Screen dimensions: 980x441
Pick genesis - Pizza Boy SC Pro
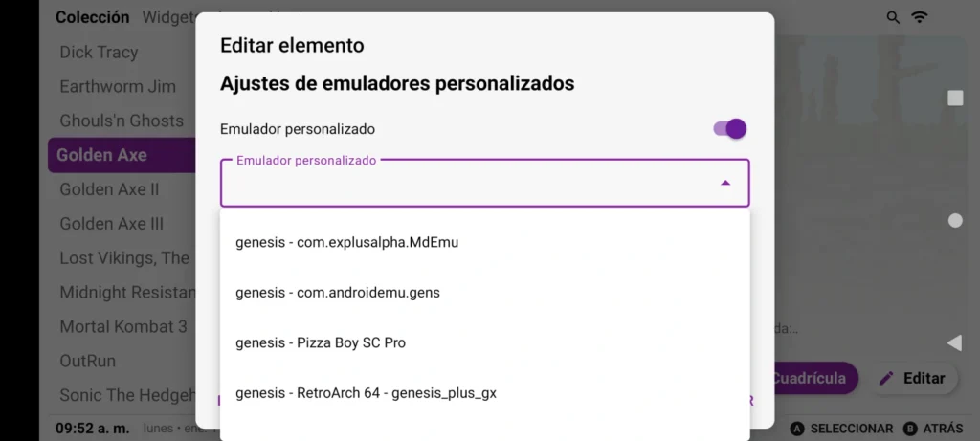click(x=321, y=342)
